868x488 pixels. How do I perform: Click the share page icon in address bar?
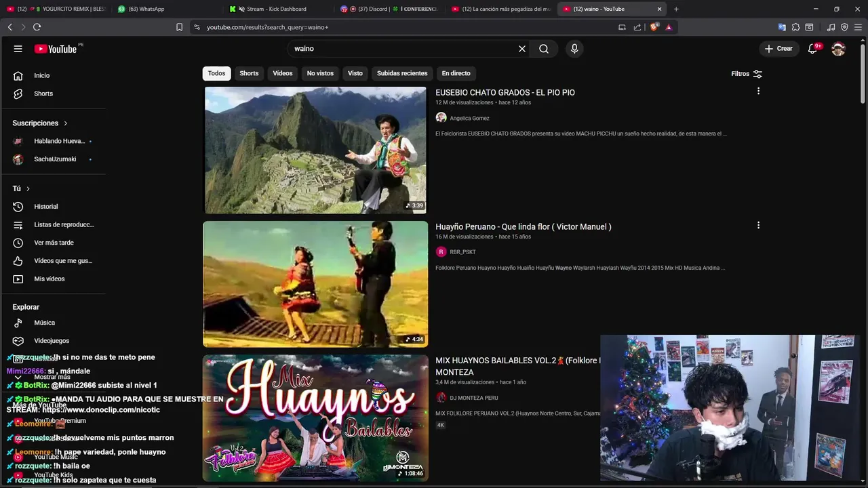(x=637, y=27)
